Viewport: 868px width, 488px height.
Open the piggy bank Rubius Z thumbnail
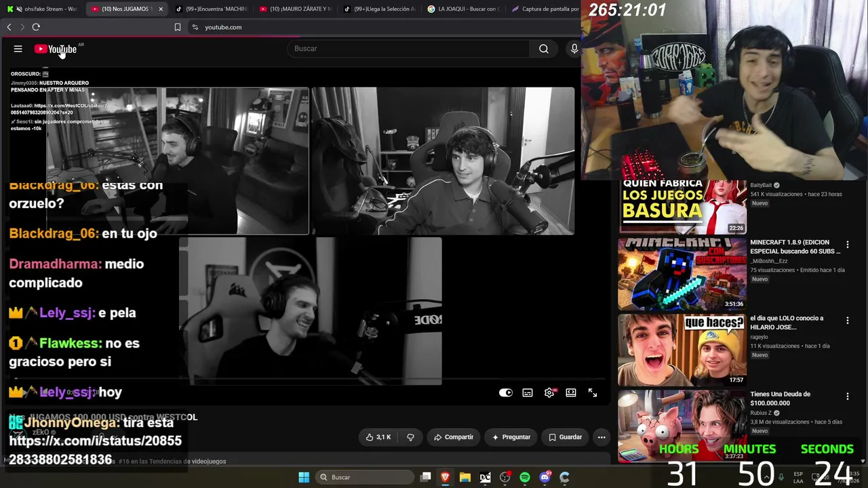[x=682, y=426]
